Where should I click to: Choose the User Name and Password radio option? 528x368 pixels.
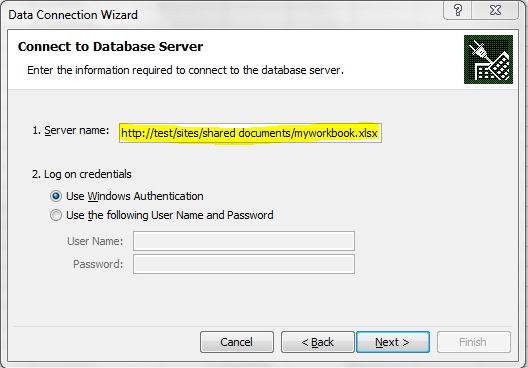[56, 215]
